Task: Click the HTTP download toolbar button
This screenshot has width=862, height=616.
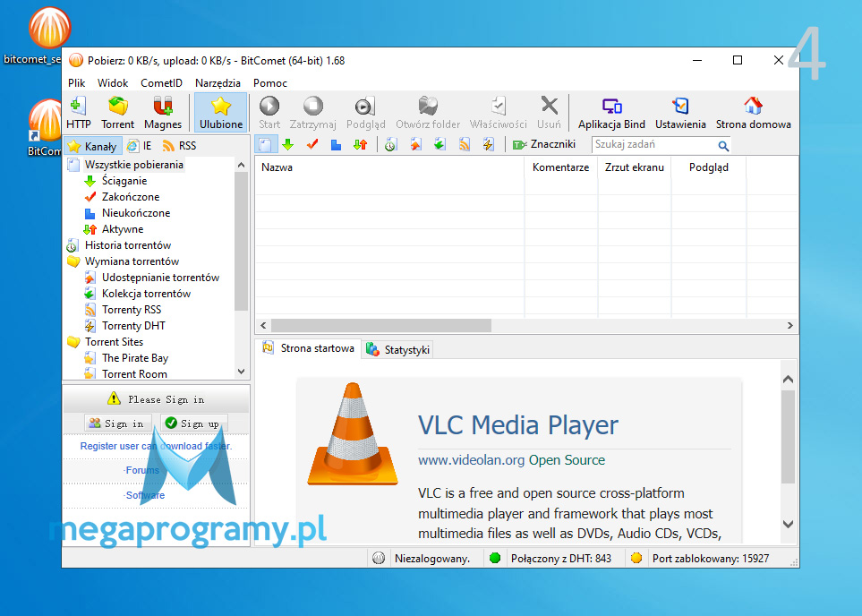Action: pyautogui.click(x=78, y=113)
